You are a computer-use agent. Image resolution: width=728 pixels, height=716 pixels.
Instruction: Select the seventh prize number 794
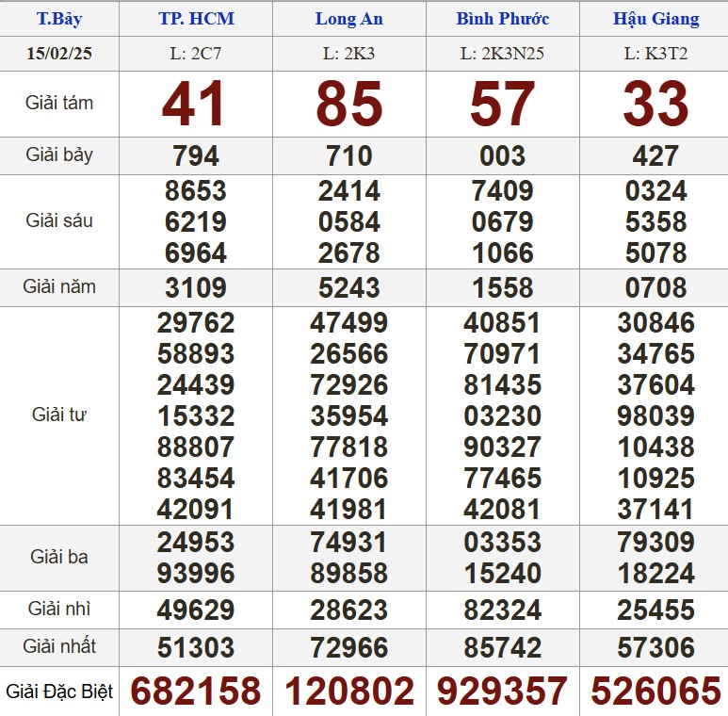(196, 155)
